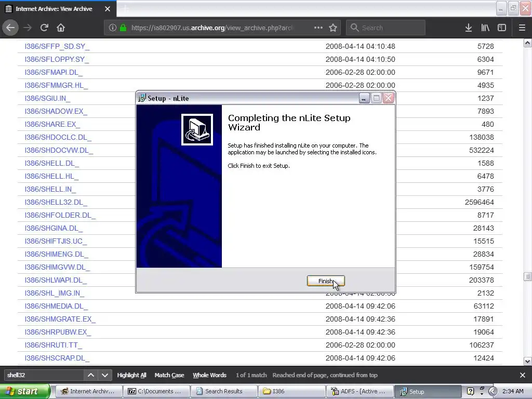Open the I386/SFMMGR.HL_ link

(56, 85)
